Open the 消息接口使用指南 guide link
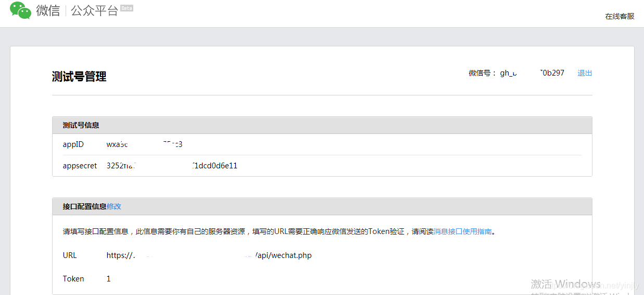Screen dimensions: 644x295 [463, 231]
